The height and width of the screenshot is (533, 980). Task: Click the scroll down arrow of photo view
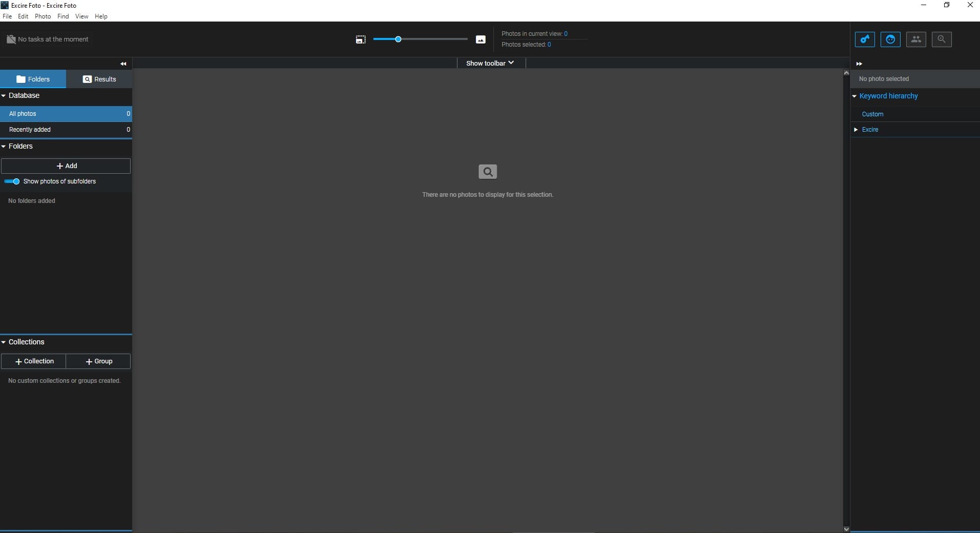tap(846, 529)
